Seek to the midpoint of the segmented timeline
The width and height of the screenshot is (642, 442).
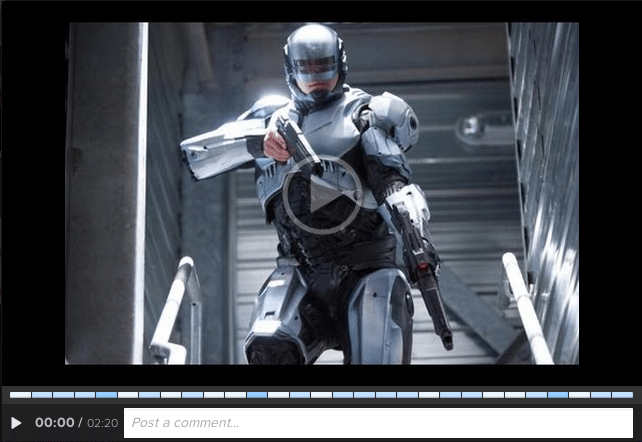pos(321,395)
